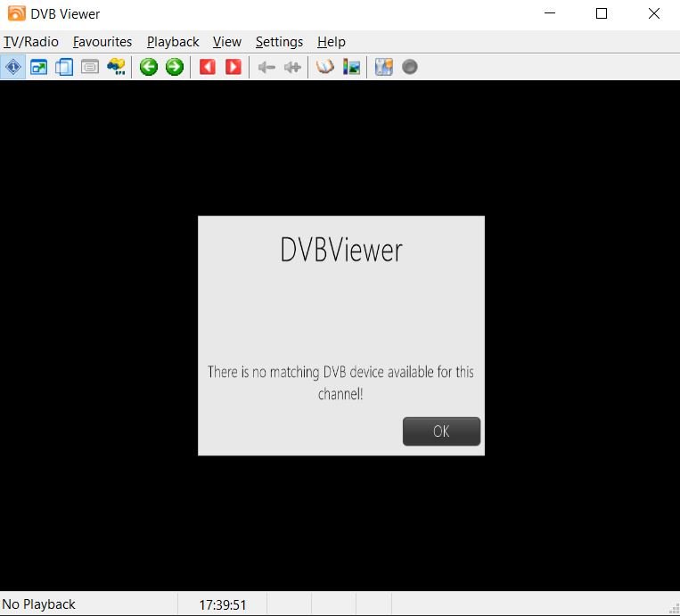Minimize the DVB Viewer window
680x616 pixels.
[550, 13]
